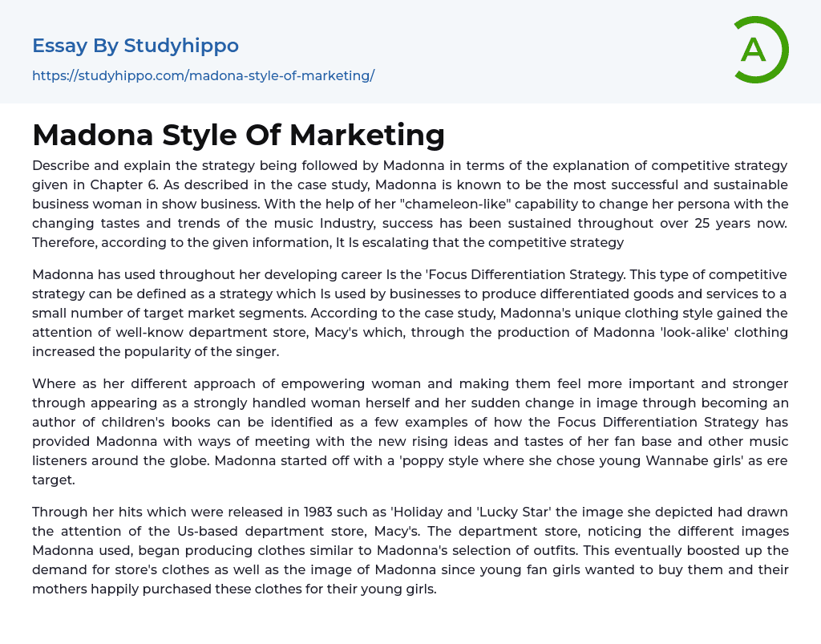Click paragraph beginning "Describe and explain the strategy"
This screenshot has width=821, height=644.
pos(410,204)
